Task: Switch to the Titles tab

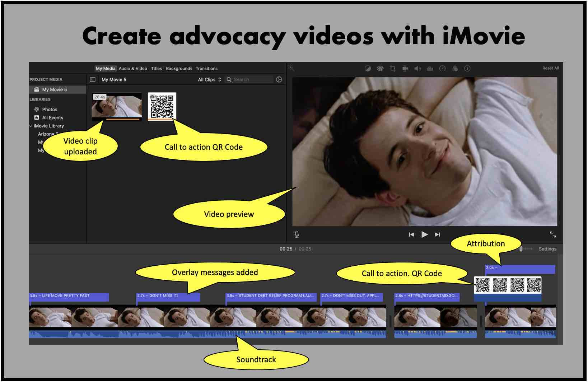Action: [x=156, y=69]
